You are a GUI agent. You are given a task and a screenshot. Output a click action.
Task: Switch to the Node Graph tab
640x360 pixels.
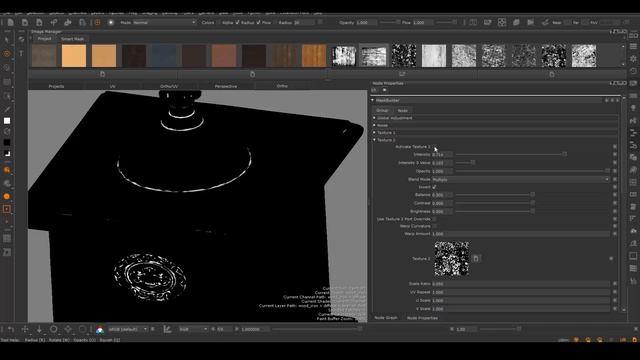[386, 318]
